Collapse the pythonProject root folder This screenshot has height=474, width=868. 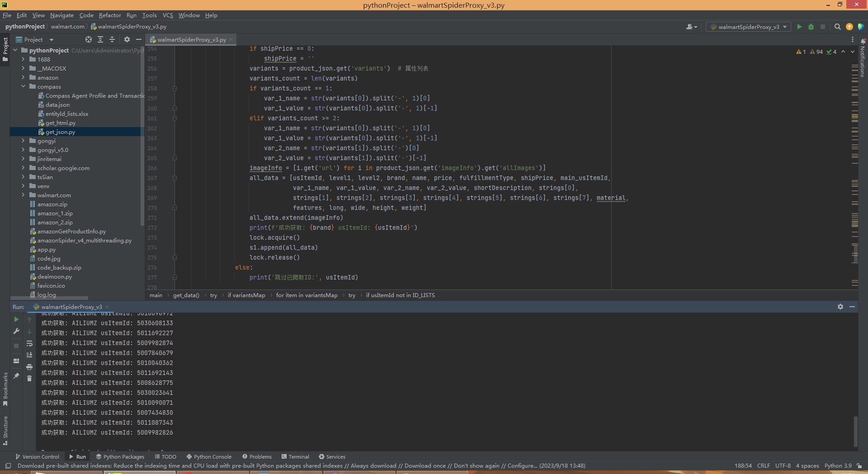(x=15, y=50)
